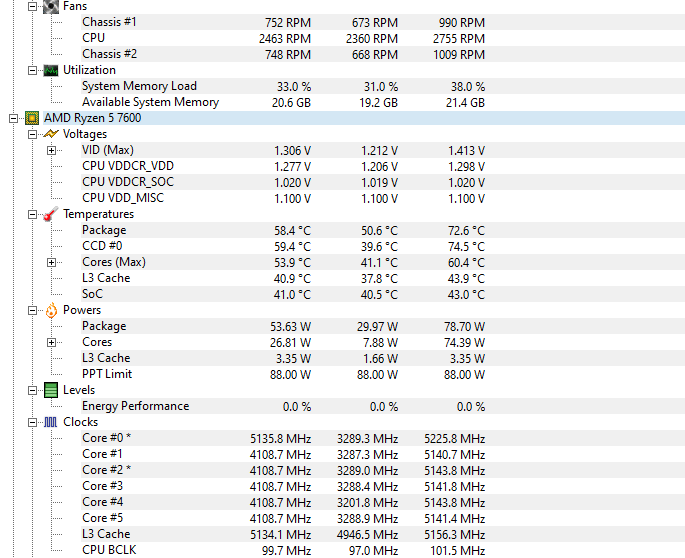Select the Core #4 clock row
This screenshot has width=685, height=558.
(383, 503)
